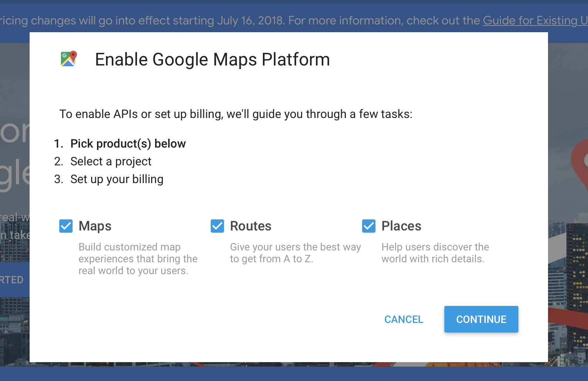Uncheck the Routes product checkbox
The width and height of the screenshot is (588, 381).
[x=217, y=226]
